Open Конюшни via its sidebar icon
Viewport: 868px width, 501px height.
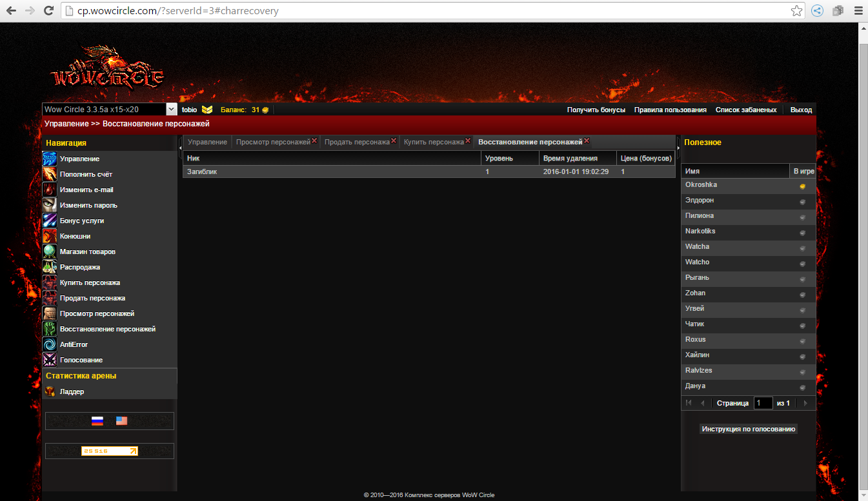(x=50, y=236)
